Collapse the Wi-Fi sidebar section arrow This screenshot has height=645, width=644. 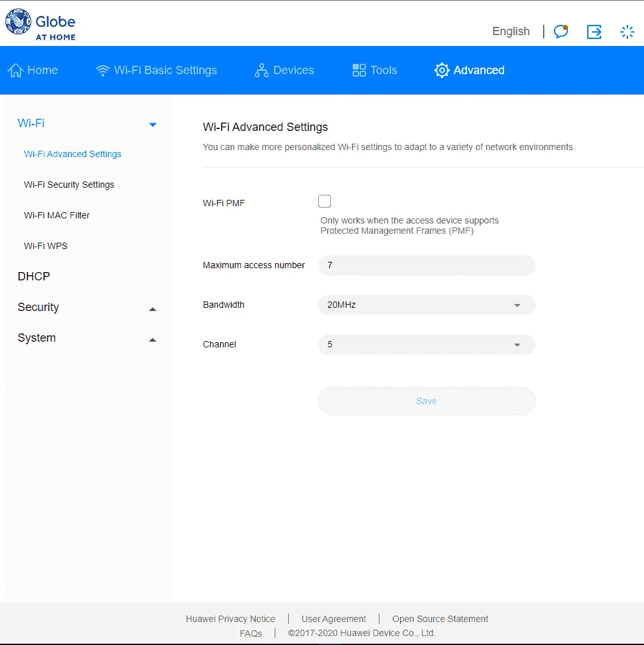[153, 125]
